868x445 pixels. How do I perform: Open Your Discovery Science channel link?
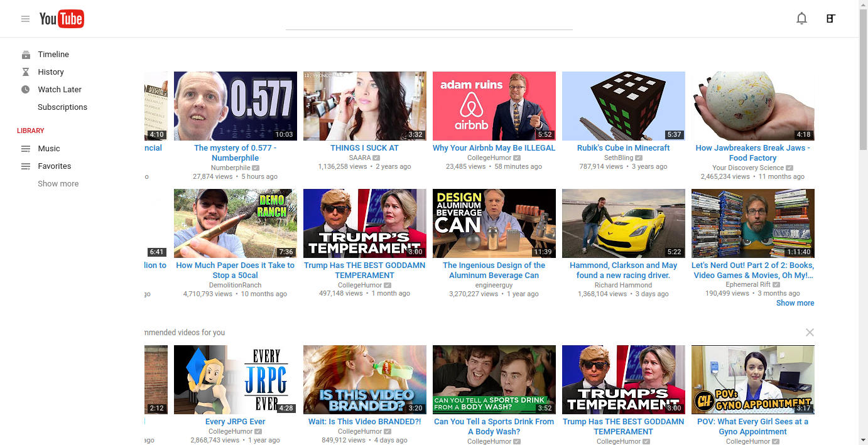click(748, 168)
